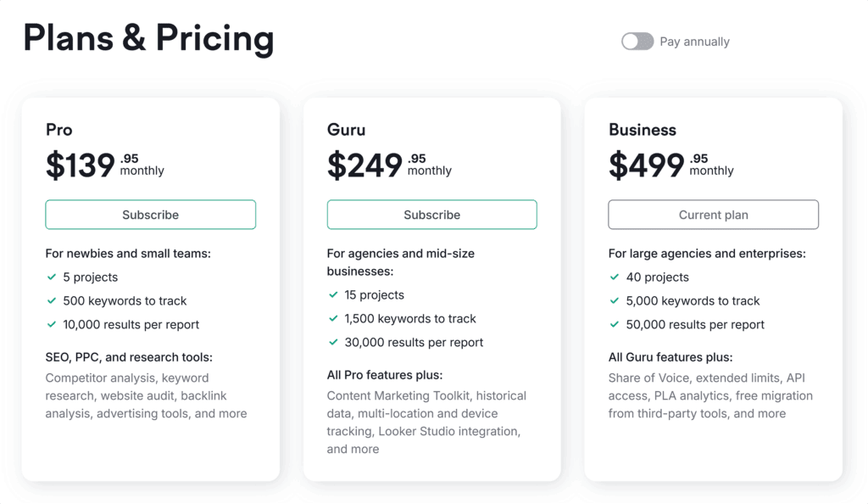The height and width of the screenshot is (504, 868).
Task: Click checkmark icon beside 15 projects
Action: click(332, 295)
